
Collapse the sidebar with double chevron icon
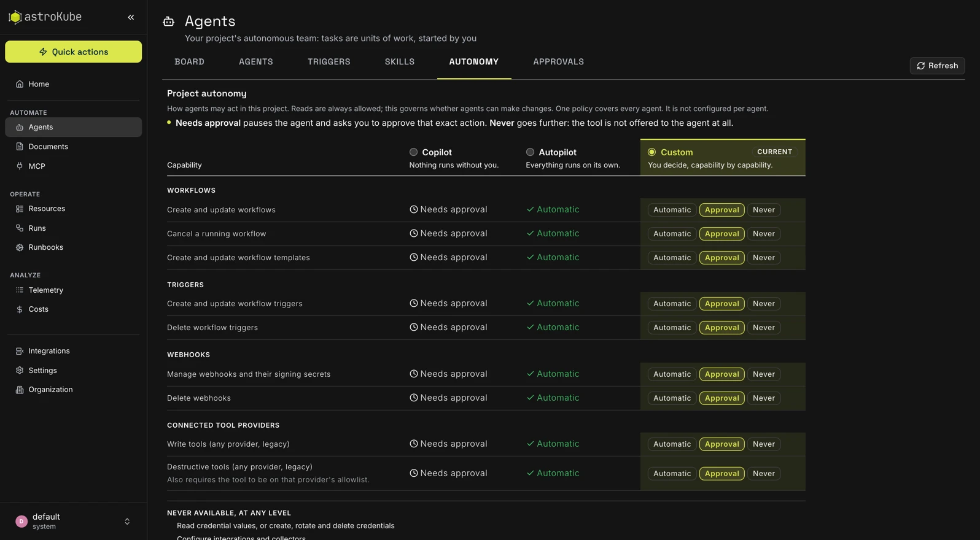click(131, 17)
